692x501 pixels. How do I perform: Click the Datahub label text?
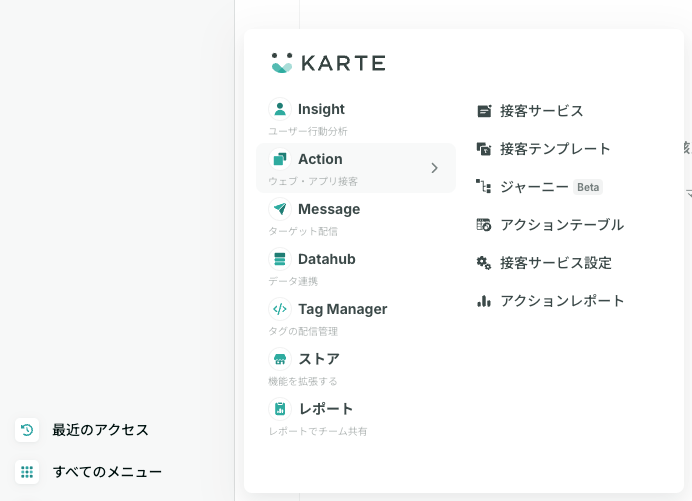[327, 259]
